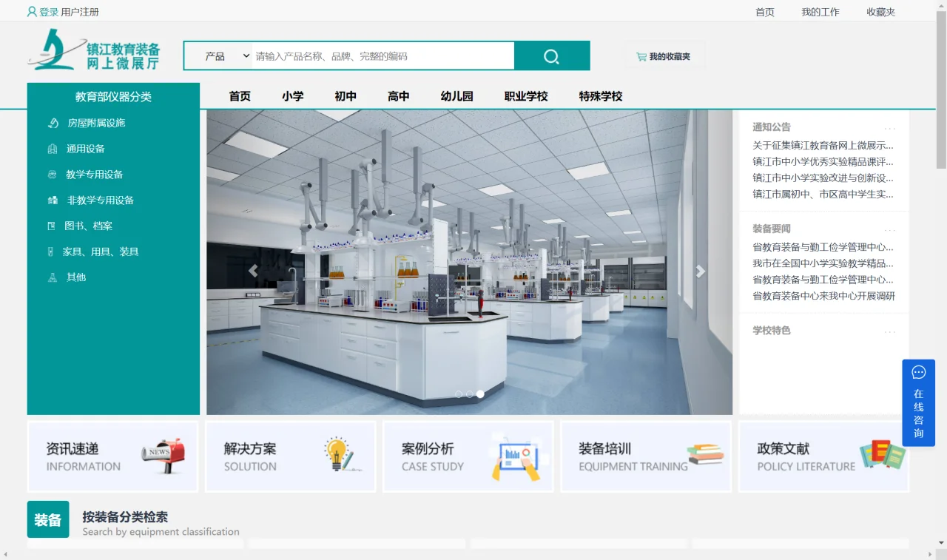Select the first carousel indicator dot
The height and width of the screenshot is (560, 947).
coord(459,394)
